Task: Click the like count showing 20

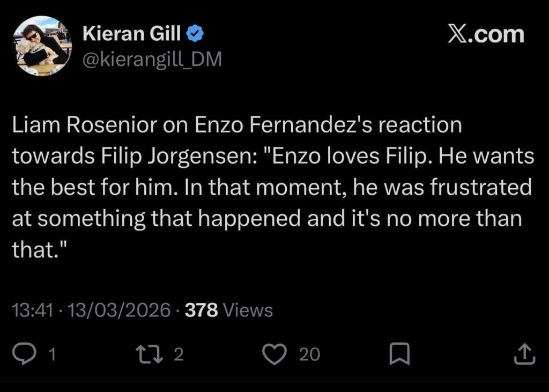Action: pyautogui.click(x=308, y=354)
